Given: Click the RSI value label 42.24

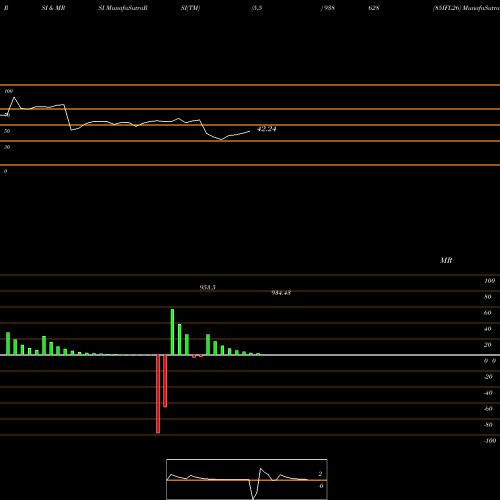Looking at the screenshot, I should 266,129.
